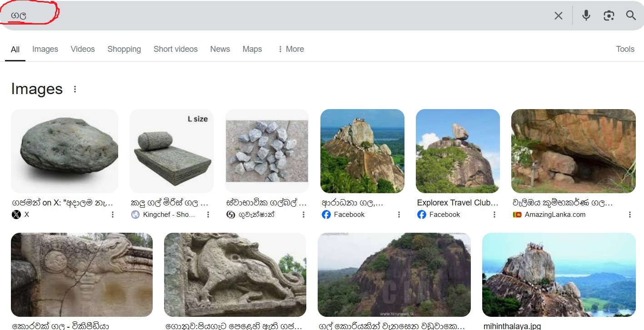Open three-dot menu for Kingchef result
Screen dimensions: 644x330
(208, 215)
